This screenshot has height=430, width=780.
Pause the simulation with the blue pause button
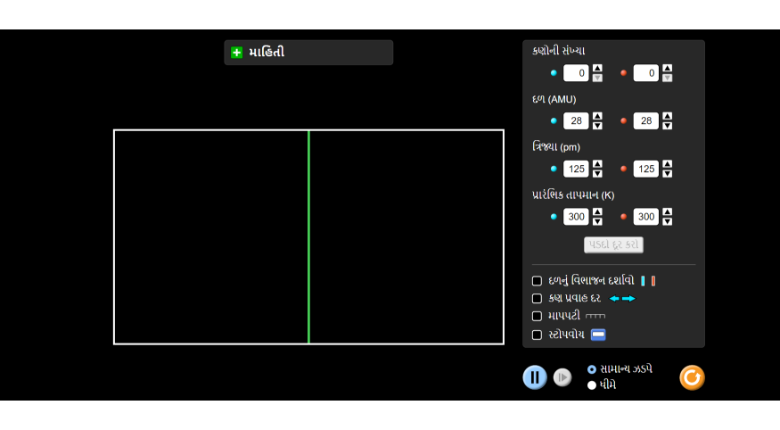point(535,377)
